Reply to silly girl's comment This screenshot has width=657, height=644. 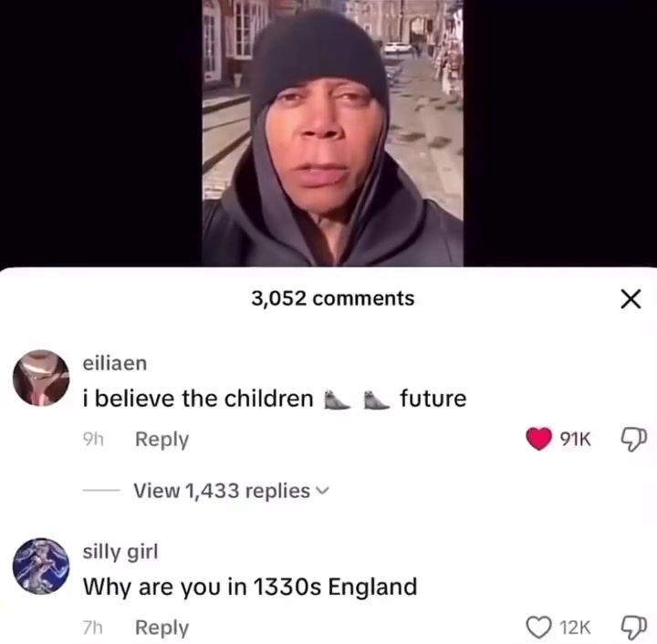pos(162,628)
